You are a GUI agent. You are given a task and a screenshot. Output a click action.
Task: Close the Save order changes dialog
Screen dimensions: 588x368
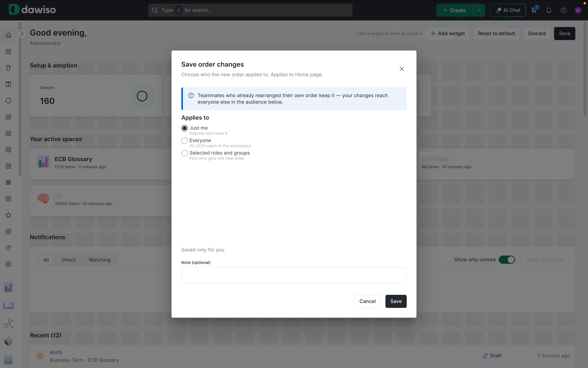click(x=402, y=69)
